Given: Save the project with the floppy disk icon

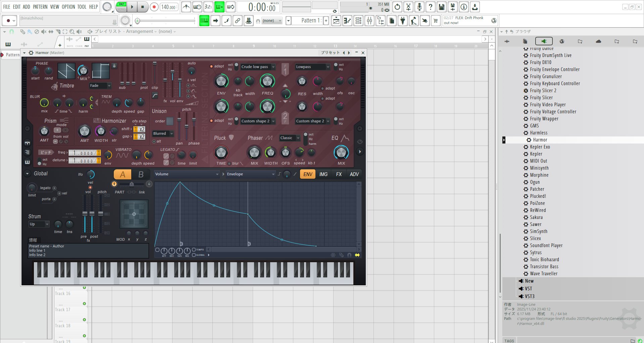Looking at the screenshot, I should click(x=442, y=7).
